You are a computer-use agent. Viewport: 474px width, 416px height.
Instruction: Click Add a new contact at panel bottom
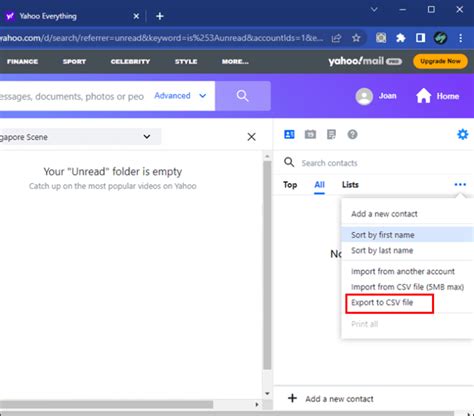pos(339,399)
